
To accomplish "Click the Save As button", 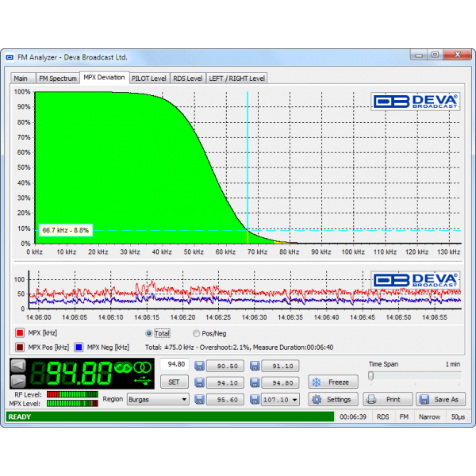I will click(x=440, y=400).
